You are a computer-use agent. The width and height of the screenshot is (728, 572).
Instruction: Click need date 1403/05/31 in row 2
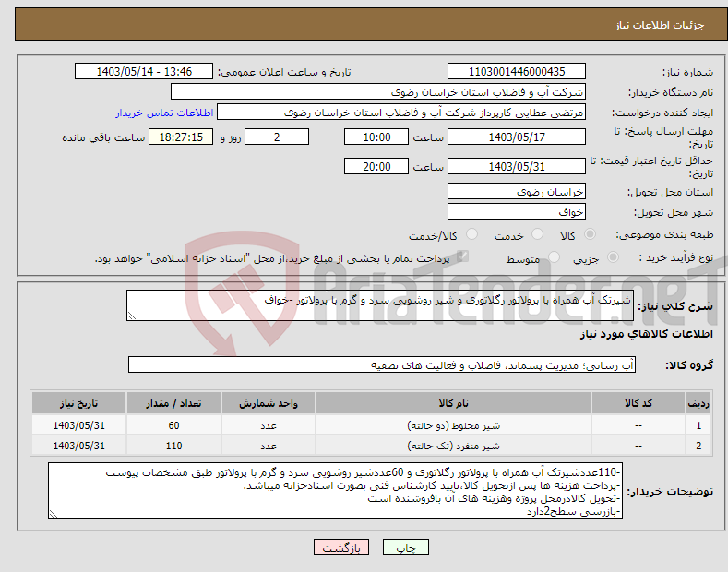tap(79, 446)
